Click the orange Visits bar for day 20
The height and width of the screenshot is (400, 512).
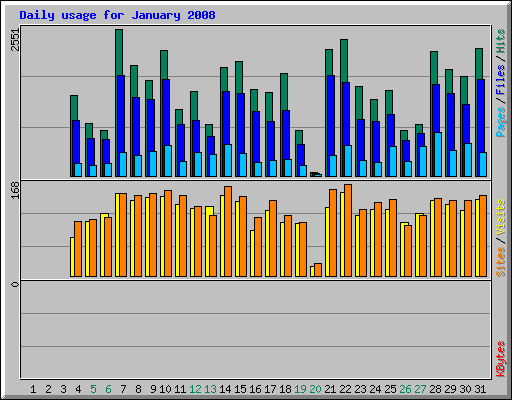tap(318, 270)
